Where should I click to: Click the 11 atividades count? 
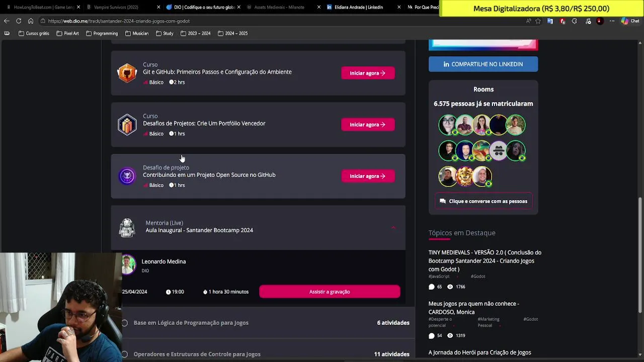coord(391,354)
